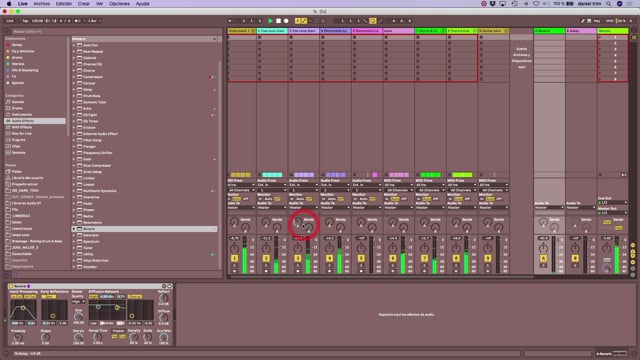
Task: Open the Clips category in the browser
Action: 16,146
